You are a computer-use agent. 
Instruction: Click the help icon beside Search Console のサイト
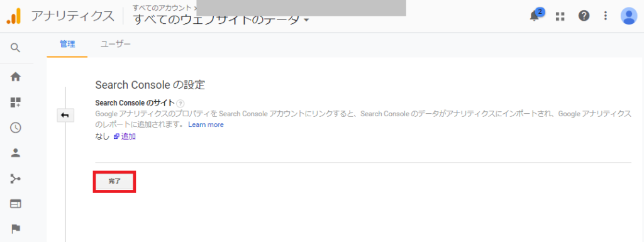point(180,103)
